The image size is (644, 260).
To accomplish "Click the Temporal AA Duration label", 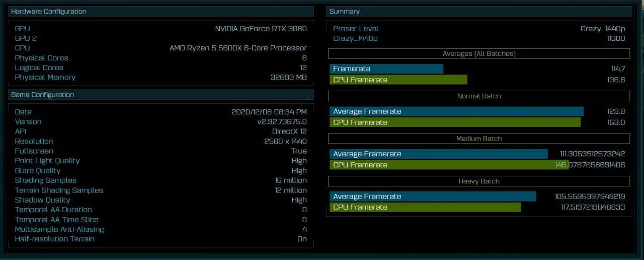I will coord(53,210).
